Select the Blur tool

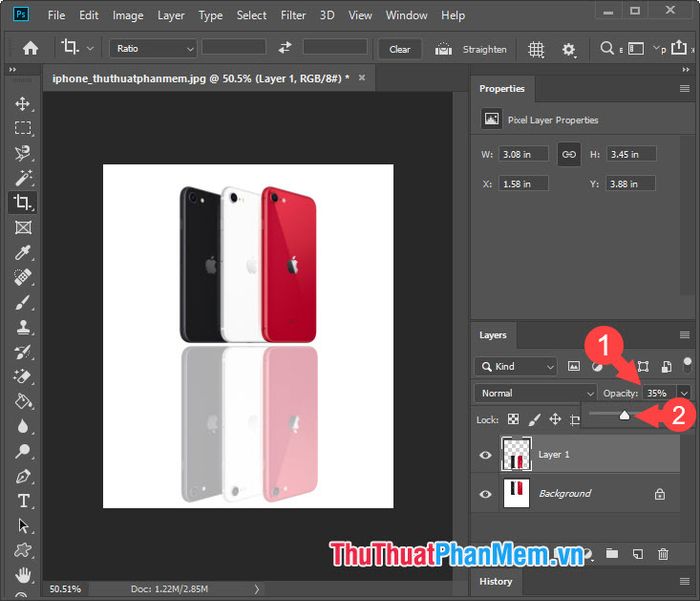(22, 426)
